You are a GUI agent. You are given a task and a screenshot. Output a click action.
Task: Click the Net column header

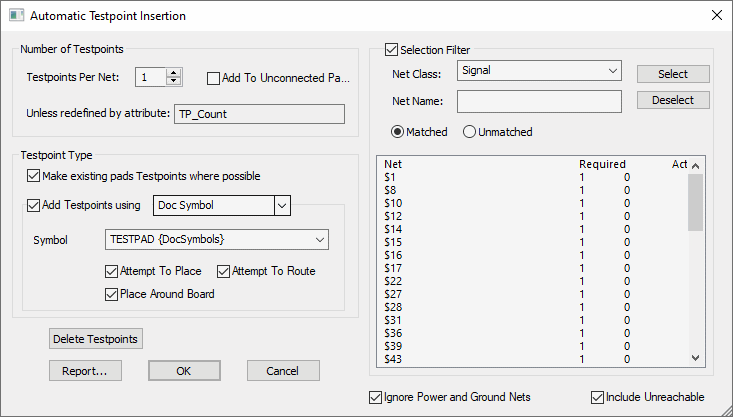pos(394,164)
